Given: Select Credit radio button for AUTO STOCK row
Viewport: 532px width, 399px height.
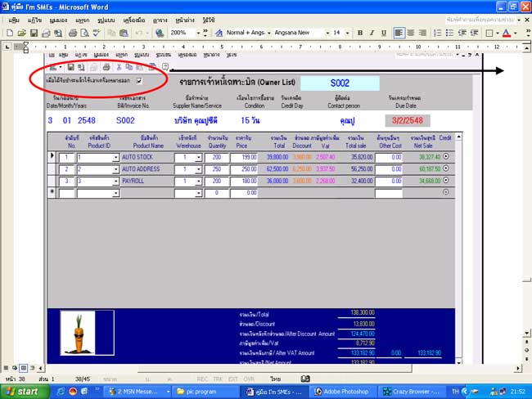Looking at the screenshot, I should (x=447, y=157).
